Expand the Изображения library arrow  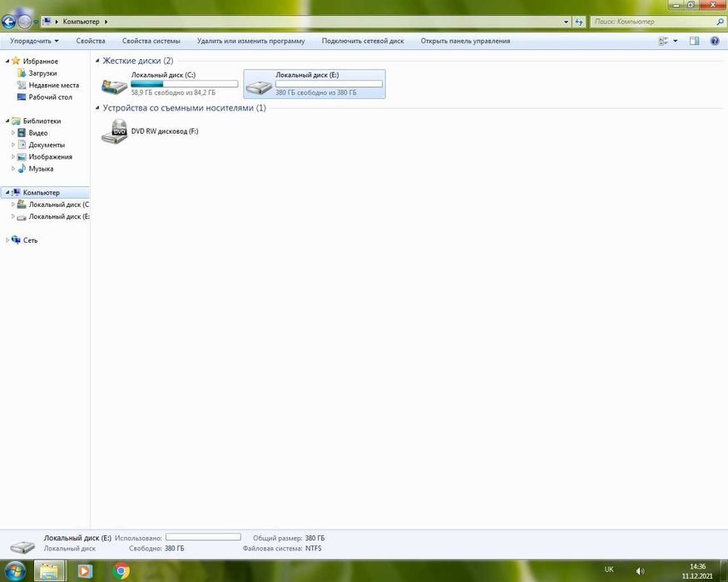pyautogui.click(x=13, y=156)
